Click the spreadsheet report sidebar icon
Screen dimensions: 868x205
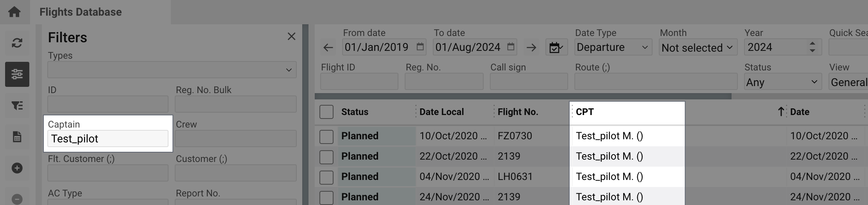click(17, 137)
